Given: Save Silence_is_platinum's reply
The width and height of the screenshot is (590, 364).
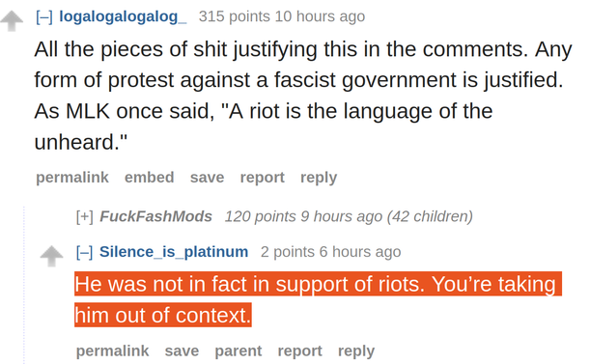Looking at the screenshot, I should 182,350.
